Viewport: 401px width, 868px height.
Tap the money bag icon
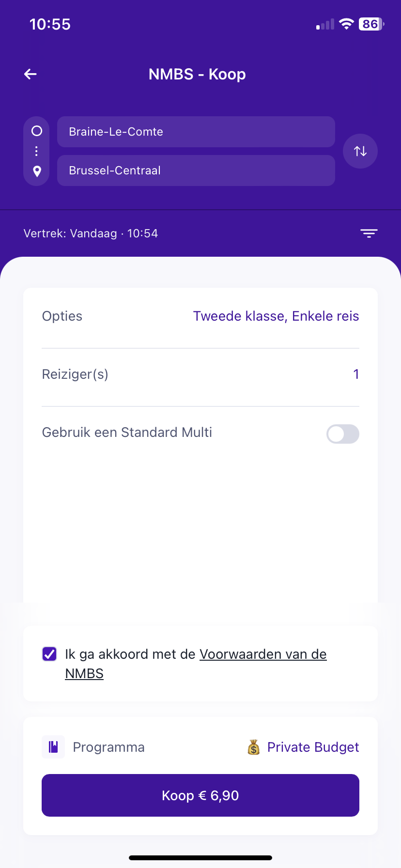point(254,747)
